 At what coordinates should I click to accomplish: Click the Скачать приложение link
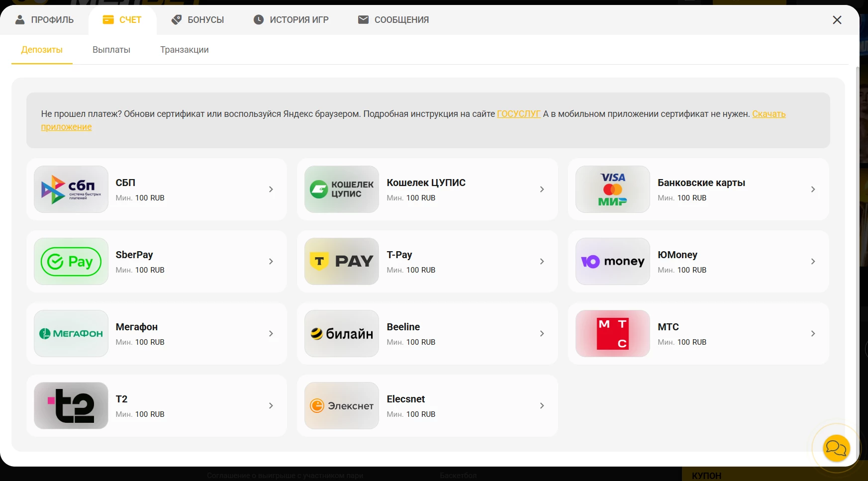769,114
